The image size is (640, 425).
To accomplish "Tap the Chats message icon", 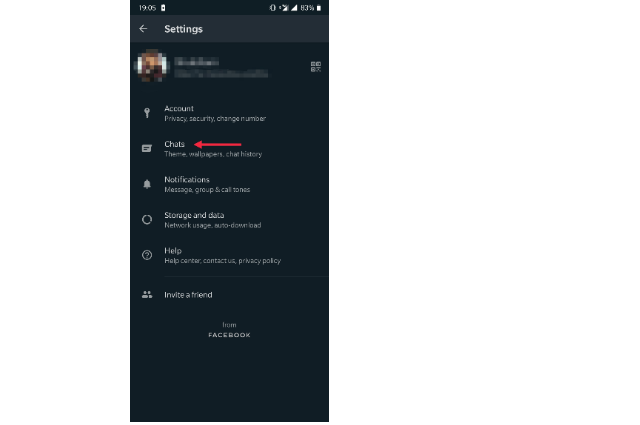I will 147,148.
